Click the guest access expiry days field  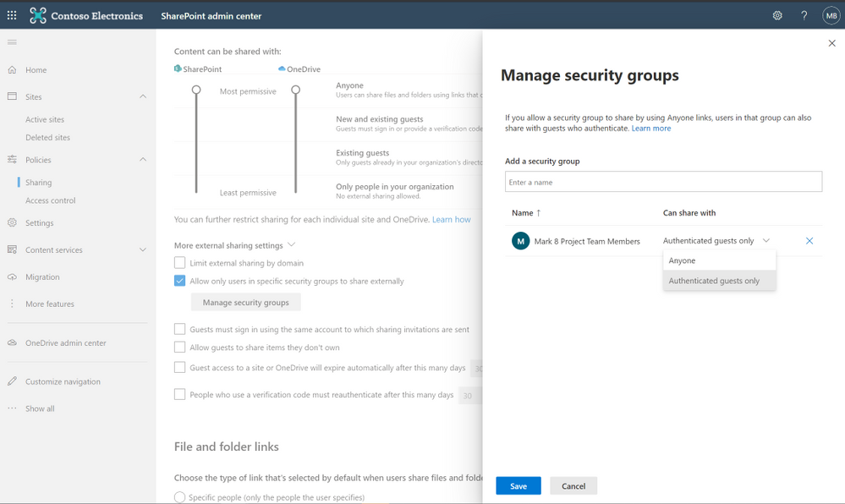click(x=476, y=368)
